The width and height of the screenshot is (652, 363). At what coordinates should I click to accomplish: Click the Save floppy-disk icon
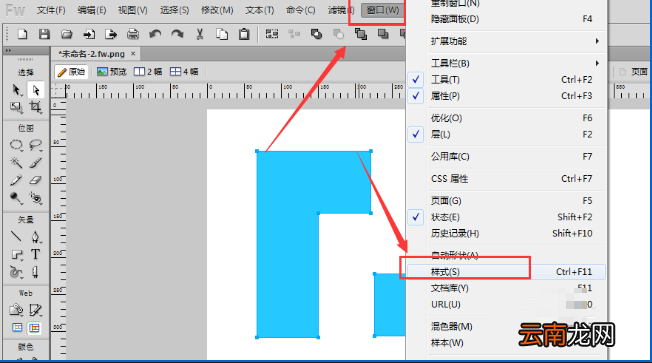pos(44,34)
